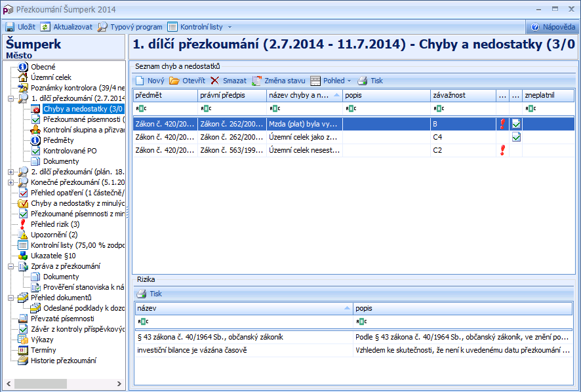This screenshot has height=392, width=581.
Task: Open Přezkoumané písemnosti z minulých item
Action: [77, 214]
